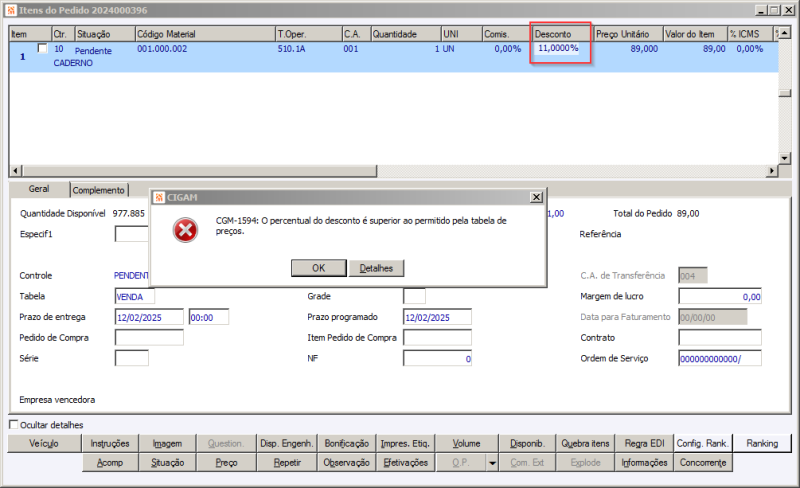Click the Efetivações button
This screenshot has height=488, width=800.
click(x=406, y=462)
